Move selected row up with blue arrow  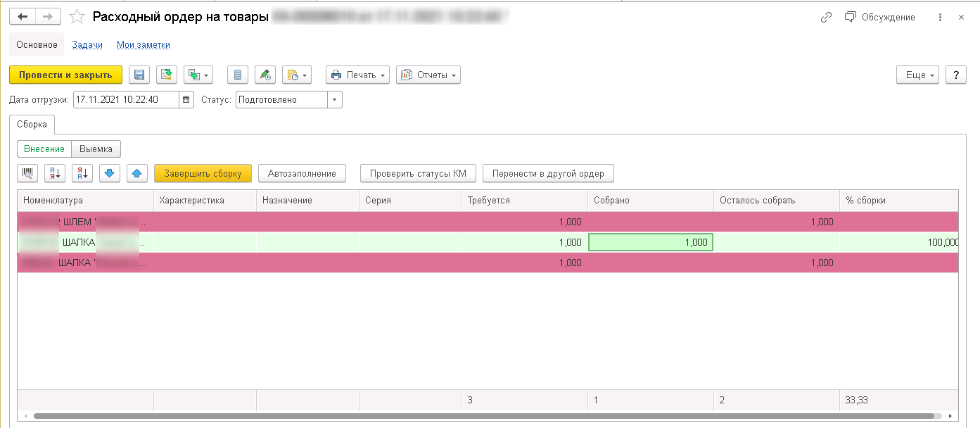click(x=137, y=173)
